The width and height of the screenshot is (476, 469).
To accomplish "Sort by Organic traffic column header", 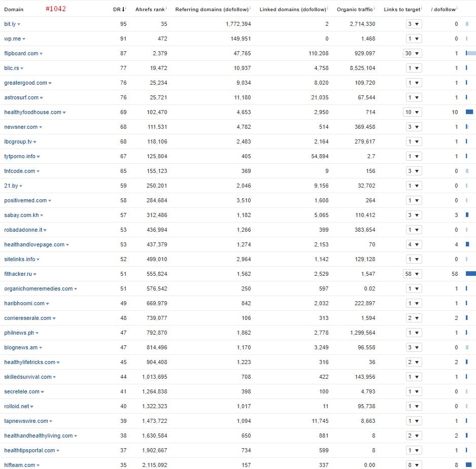I will click(355, 10).
